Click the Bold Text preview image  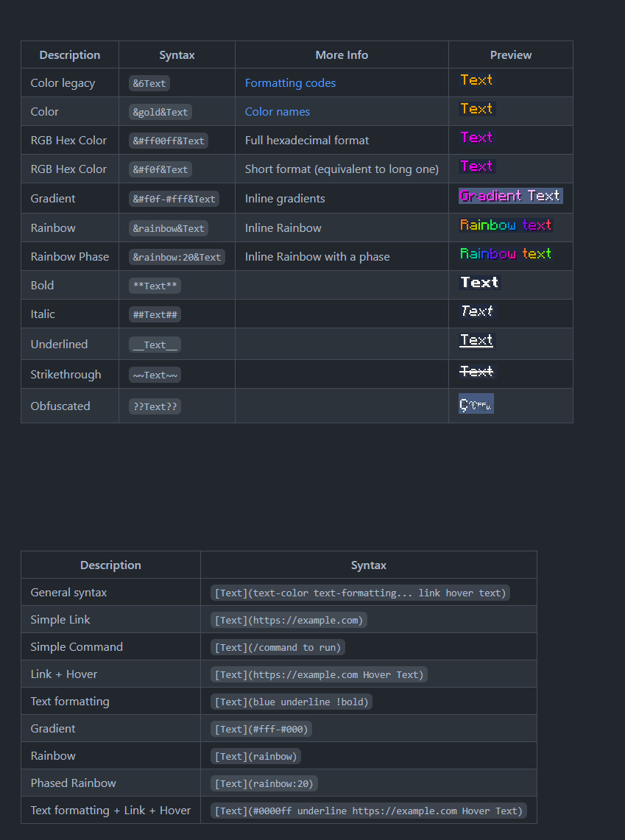pos(479,283)
